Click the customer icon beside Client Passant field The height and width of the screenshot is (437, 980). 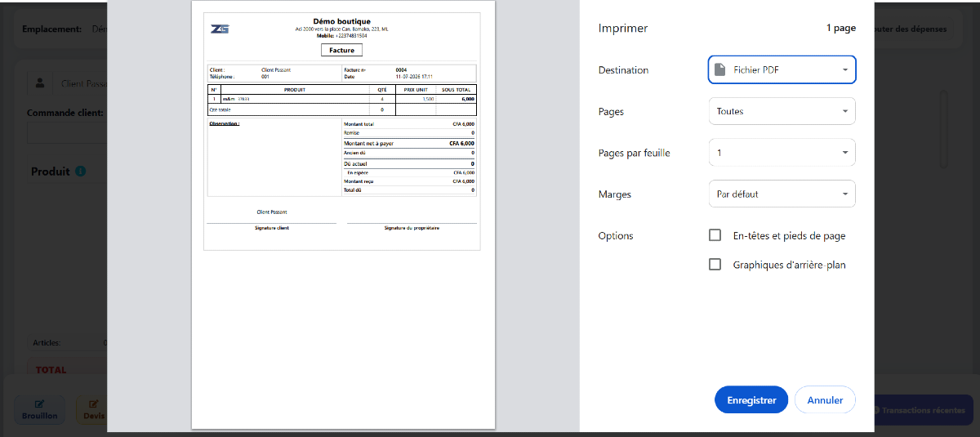point(40,83)
